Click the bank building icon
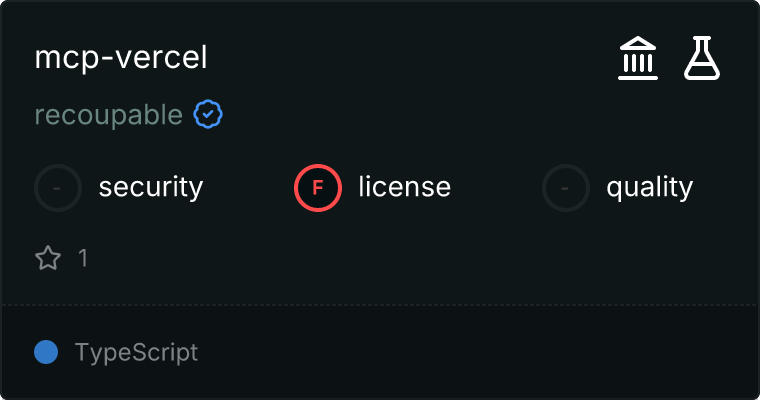Viewport: 760px width, 400px height. (x=637, y=58)
